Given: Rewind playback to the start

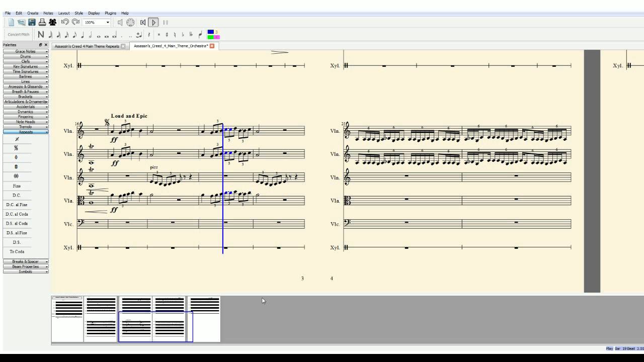Looking at the screenshot, I should (x=143, y=22).
